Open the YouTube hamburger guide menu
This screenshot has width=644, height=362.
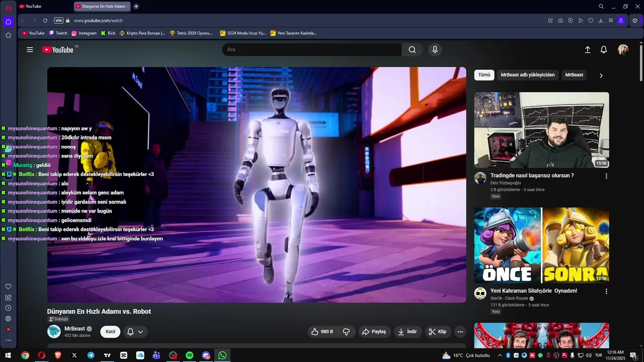30,50
